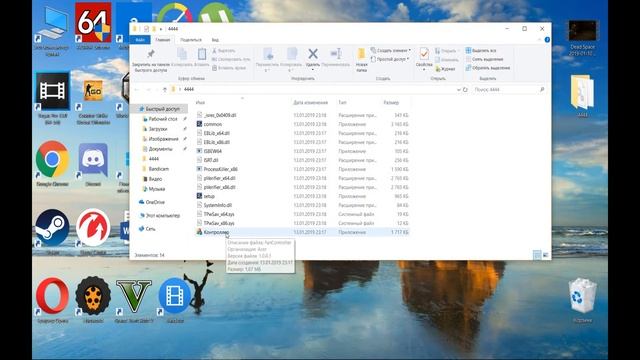Switch to details view icon in status bar
The image size is (640, 360).
[x=537, y=255]
